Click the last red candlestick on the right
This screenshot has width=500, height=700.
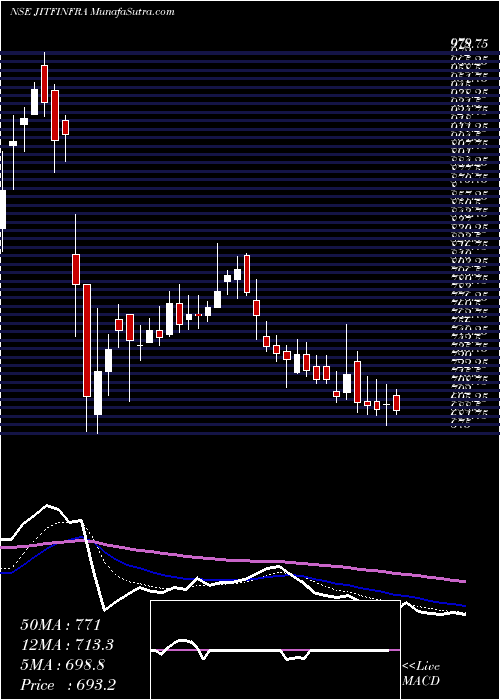[x=396, y=403]
